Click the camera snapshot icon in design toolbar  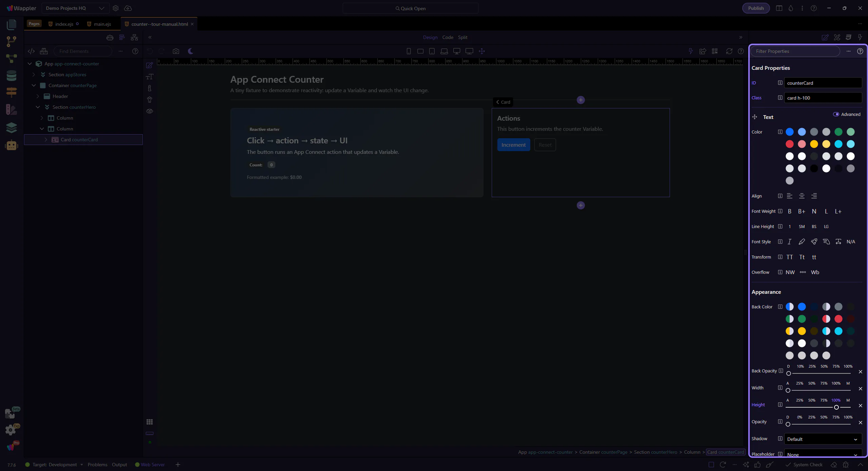point(176,51)
